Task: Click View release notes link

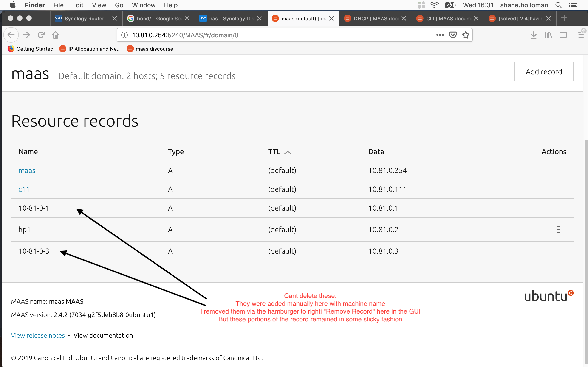Action: [38, 335]
